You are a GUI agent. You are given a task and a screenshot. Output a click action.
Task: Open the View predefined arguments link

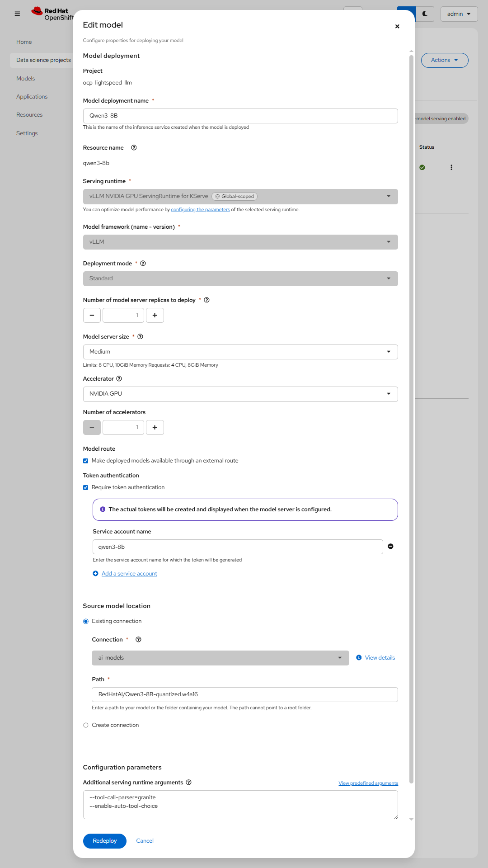click(368, 783)
